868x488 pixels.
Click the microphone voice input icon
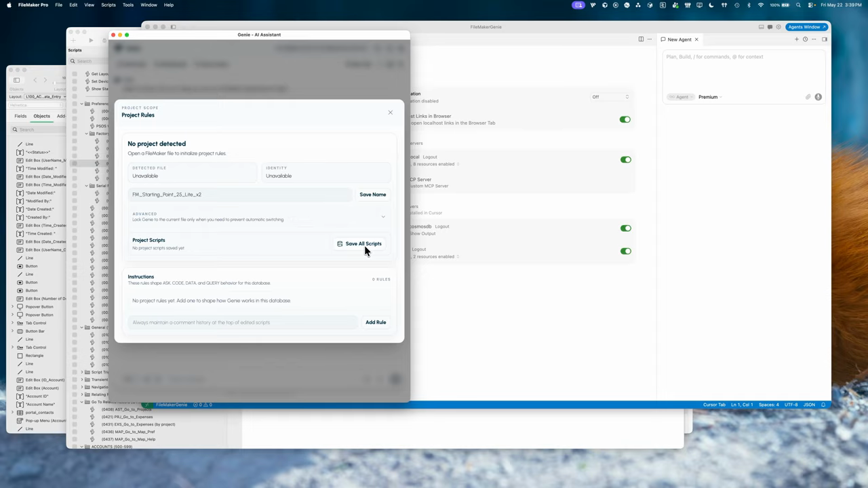click(x=818, y=97)
